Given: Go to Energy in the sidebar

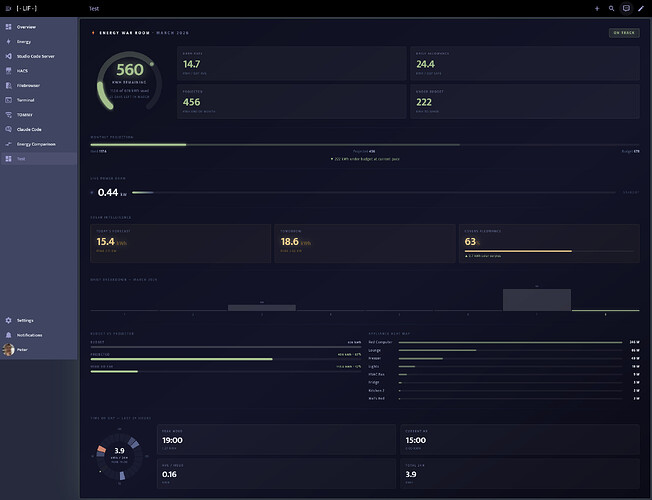Looking at the screenshot, I should (x=39, y=42).
